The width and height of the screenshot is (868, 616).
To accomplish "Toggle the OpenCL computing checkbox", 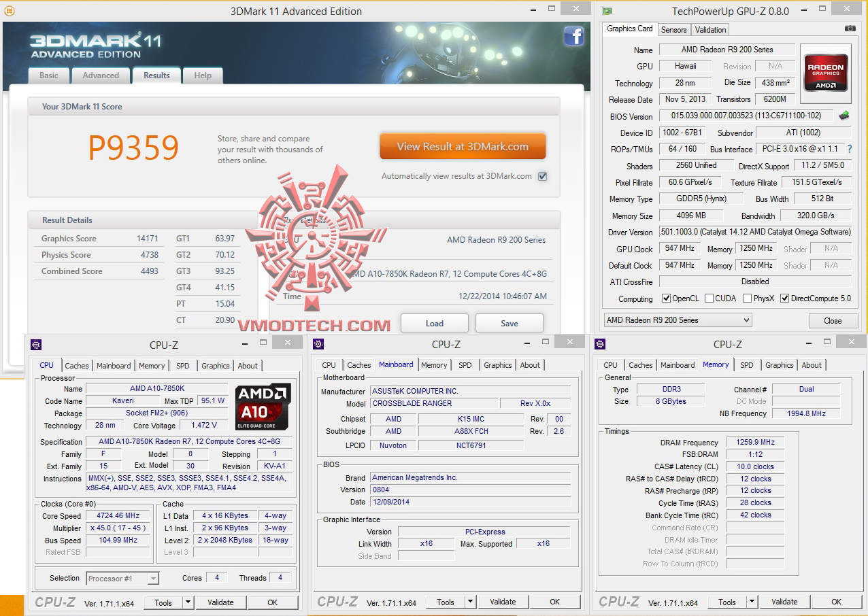I will pyautogui.click(x=667, y=298).
